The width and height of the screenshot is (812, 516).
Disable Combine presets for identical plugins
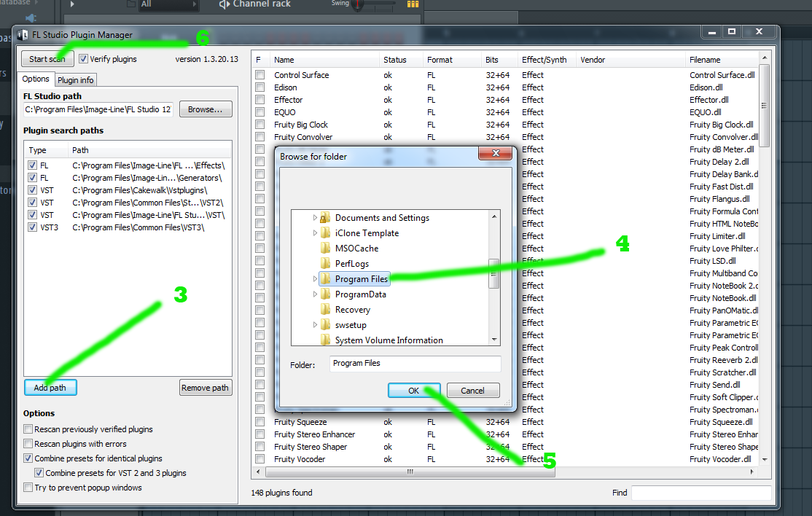[x=28, y=458]
